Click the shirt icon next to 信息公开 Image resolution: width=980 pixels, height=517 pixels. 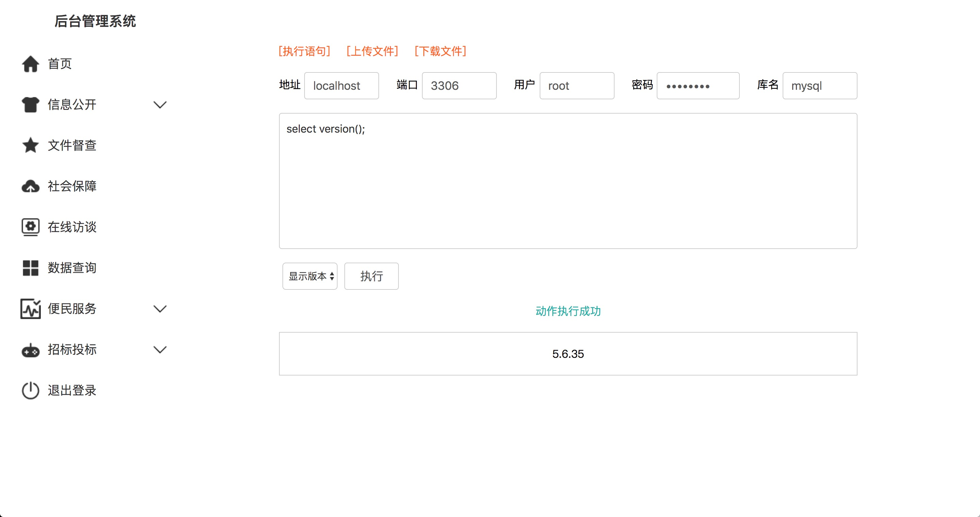pos(30,104)
